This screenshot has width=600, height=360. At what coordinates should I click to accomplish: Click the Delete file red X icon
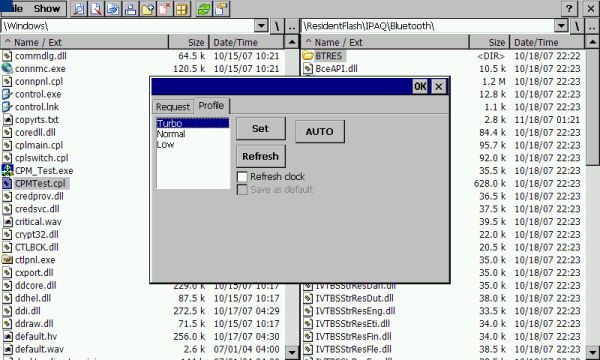(x=165, y=9)
